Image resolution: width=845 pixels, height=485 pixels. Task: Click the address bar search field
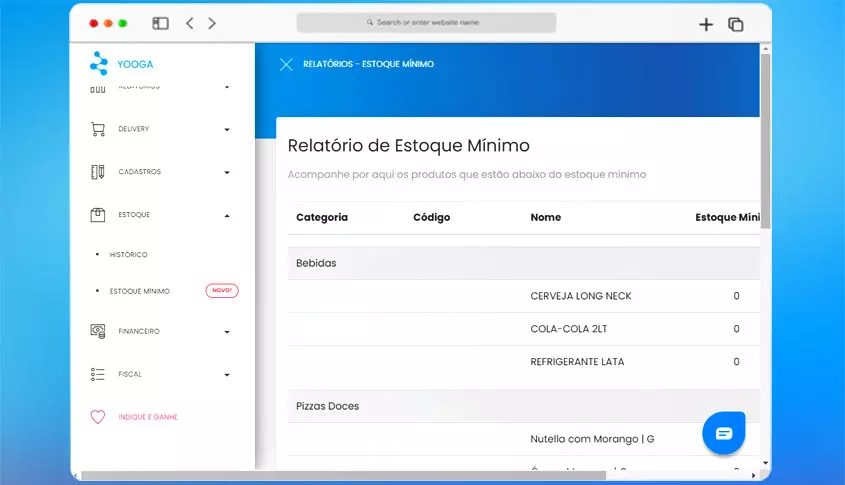tap(426, 23)
